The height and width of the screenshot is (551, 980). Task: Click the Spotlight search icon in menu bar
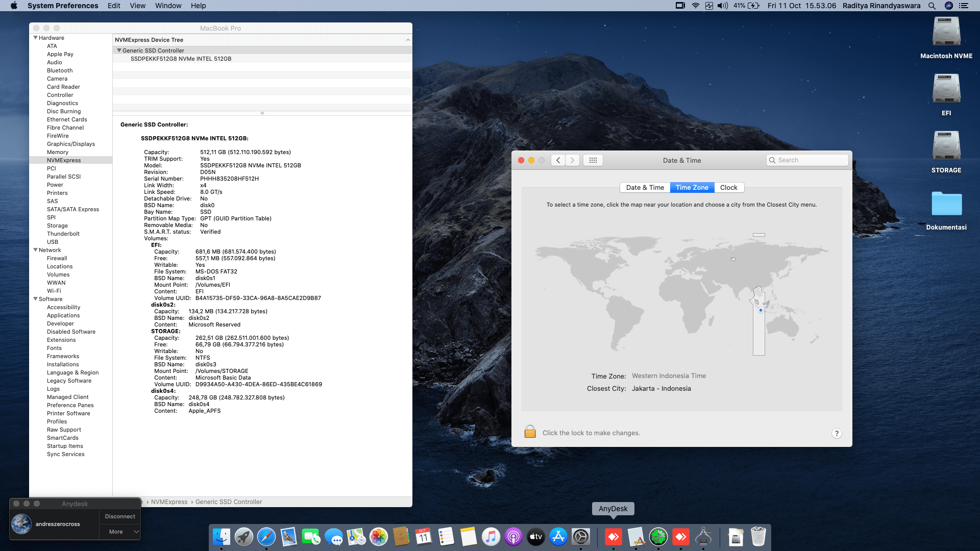tap(932, 6)
